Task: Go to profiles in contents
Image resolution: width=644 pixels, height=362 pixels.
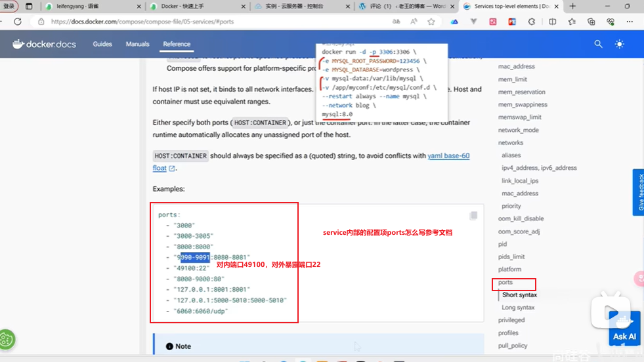Action: (508, 333)
